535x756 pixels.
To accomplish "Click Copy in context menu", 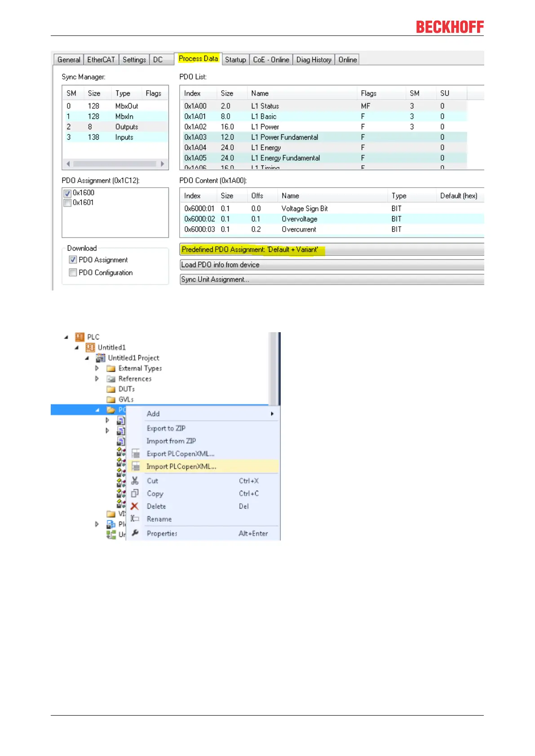I will (x=203, y=493).
